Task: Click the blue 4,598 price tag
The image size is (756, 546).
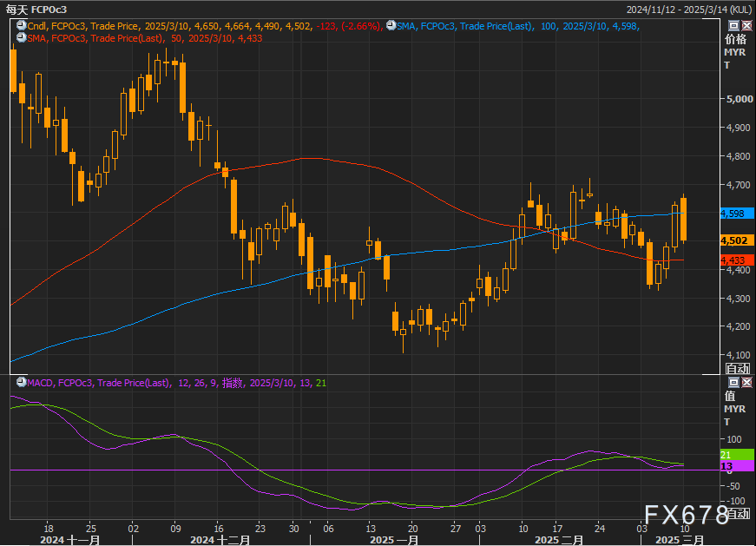Action: (x=735, y=213)
